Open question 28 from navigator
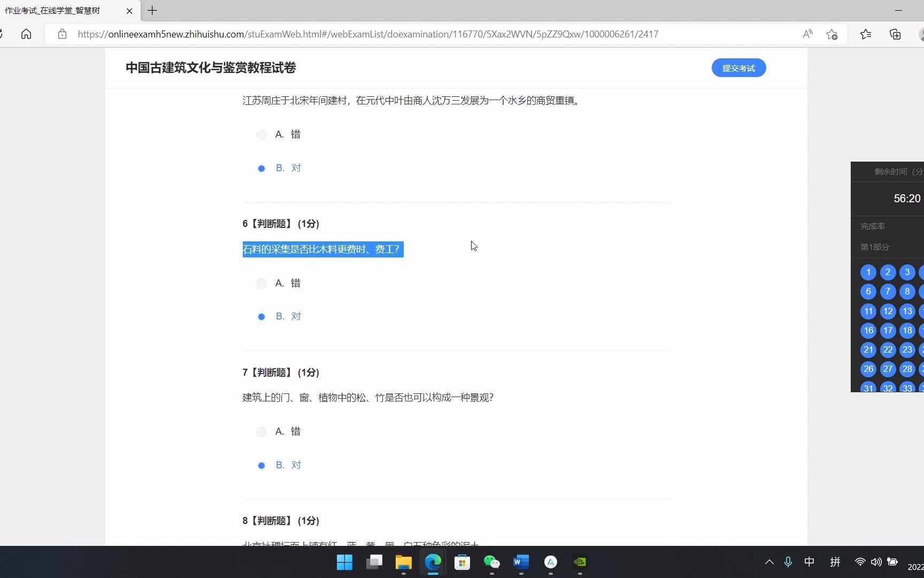The width and height of the screenshot is (924, 578). point(907,369)
